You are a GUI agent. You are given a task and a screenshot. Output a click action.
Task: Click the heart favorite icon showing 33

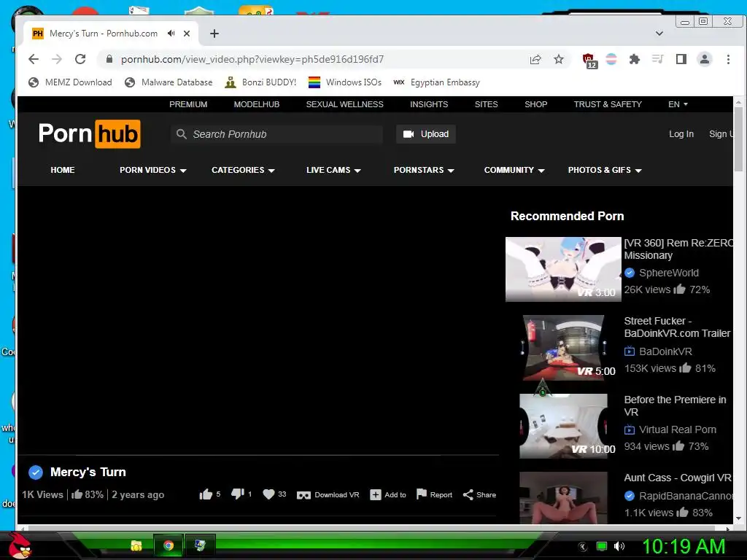point(268,494)
